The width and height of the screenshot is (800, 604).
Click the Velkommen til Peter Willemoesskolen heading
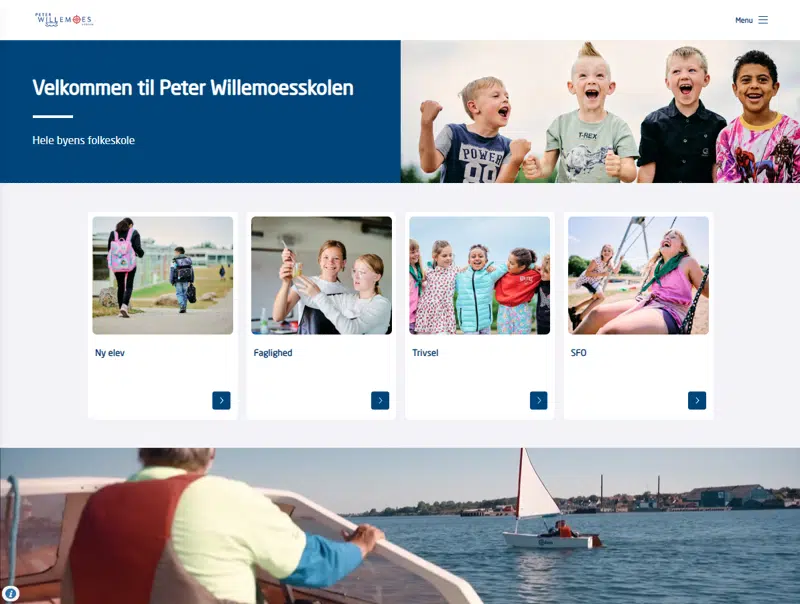point(193,88)
